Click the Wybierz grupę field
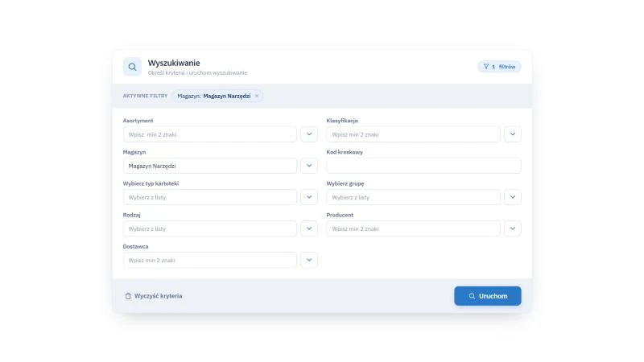The width and height of the screenshot is (644, 362). (413, 197)
